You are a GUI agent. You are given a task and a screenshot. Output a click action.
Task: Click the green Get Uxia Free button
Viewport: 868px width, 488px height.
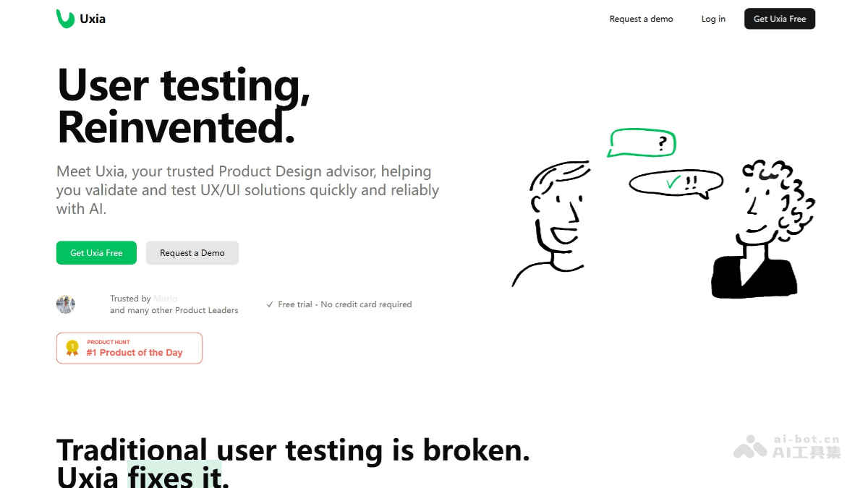pos(96,253)
